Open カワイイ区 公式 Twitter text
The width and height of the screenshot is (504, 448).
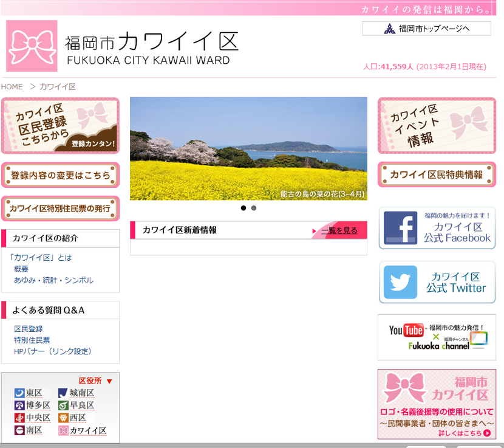click(456, 282)
